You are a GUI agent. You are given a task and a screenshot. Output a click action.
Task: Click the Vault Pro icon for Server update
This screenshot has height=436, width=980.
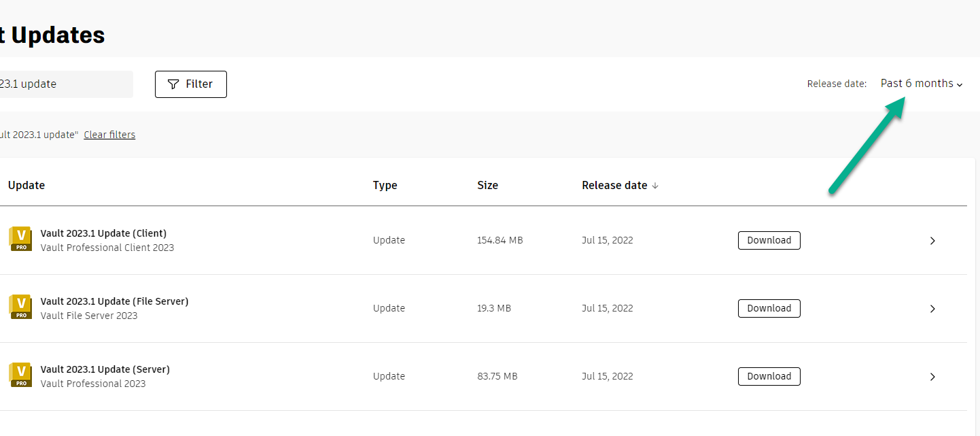20,375
